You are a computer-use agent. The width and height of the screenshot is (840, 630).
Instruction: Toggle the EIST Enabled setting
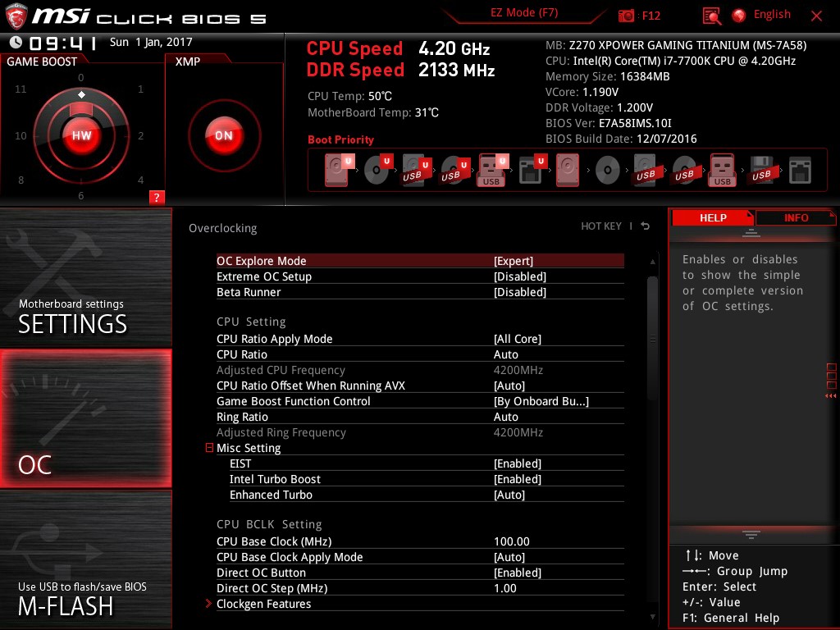click(517, 463)
